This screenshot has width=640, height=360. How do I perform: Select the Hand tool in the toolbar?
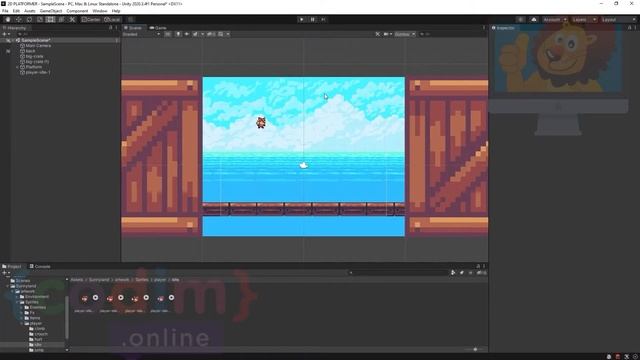[x=8, y=20]
